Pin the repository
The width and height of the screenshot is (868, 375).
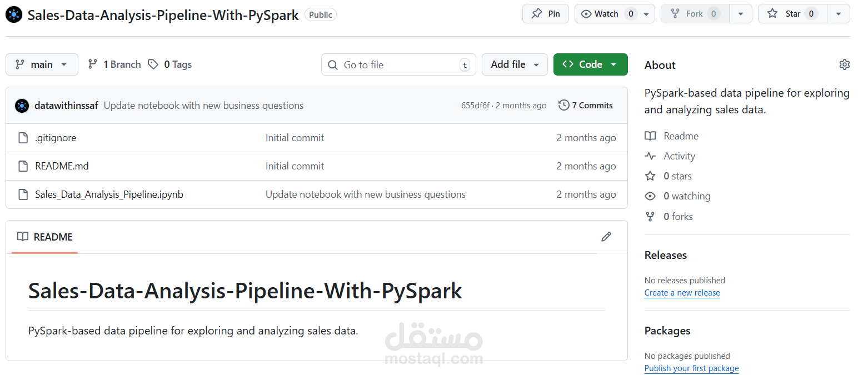point(545,13)
